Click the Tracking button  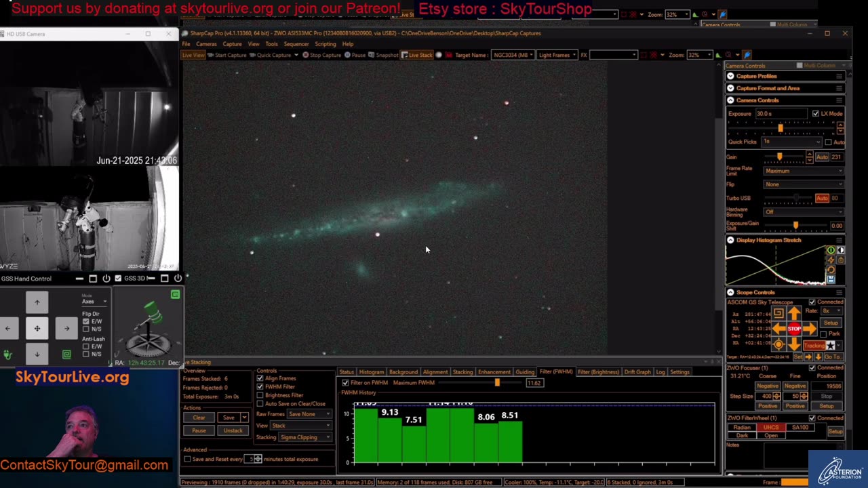pyautogui.click(x=814, y=346)
